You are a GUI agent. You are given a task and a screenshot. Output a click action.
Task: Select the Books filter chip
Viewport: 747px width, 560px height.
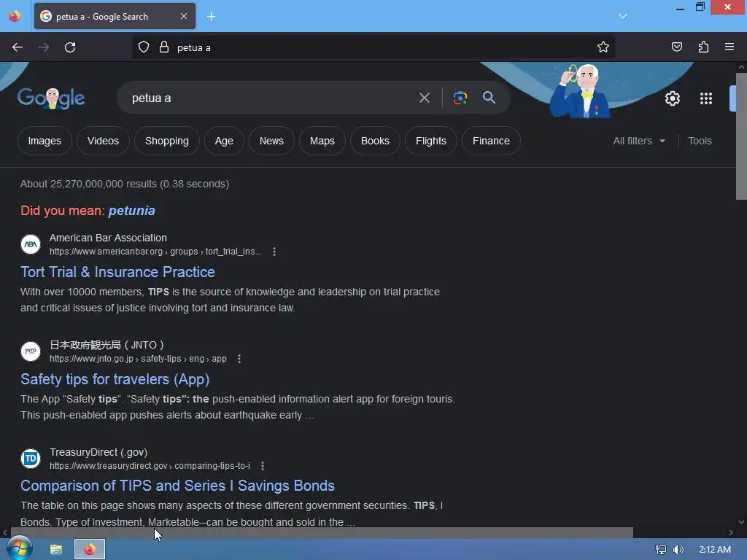375,141
